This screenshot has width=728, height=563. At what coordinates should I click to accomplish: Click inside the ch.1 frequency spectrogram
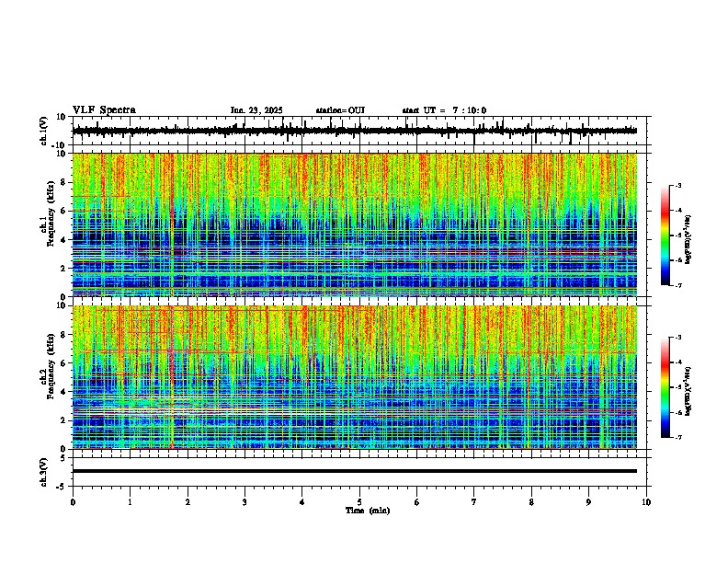(x=355, y=224)
